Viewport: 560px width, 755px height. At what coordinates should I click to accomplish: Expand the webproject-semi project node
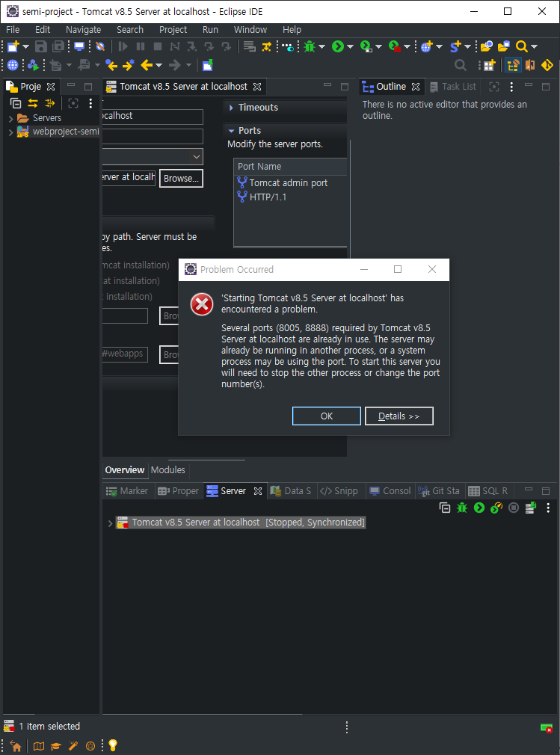pos(10,132)
